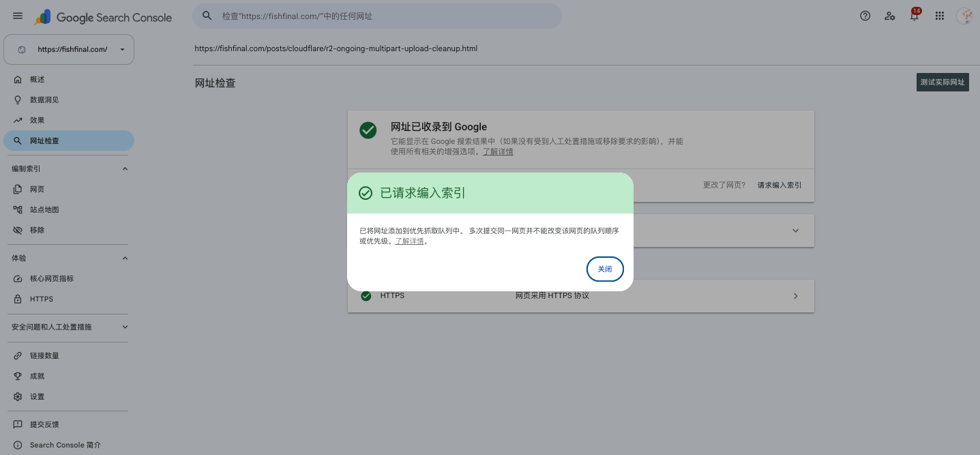
Task: Collapse the 体验 sidebar section
Action: coord(125,258)
